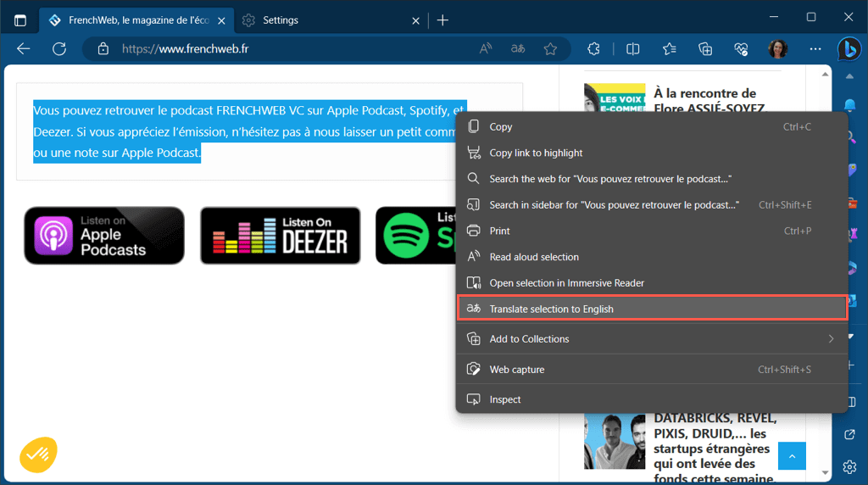Click the Listen on Apple Podcasts badge
The height and width of the screenshot is (485, 868).
104,236
